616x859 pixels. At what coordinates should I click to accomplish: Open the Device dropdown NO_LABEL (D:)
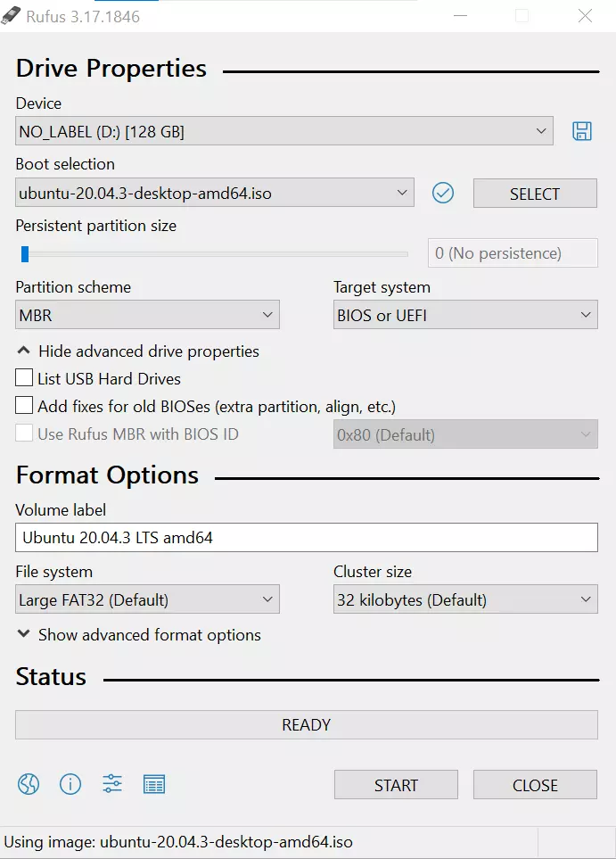pos(284,132)
